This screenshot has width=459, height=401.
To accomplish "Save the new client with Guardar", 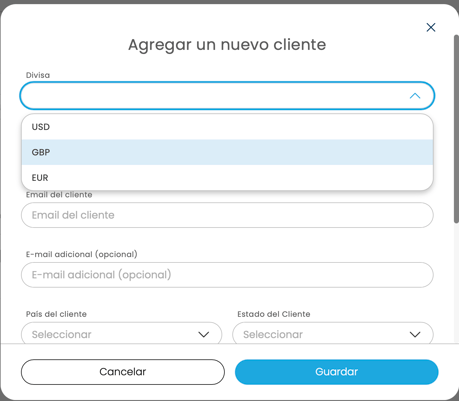I will click(337, 372).
